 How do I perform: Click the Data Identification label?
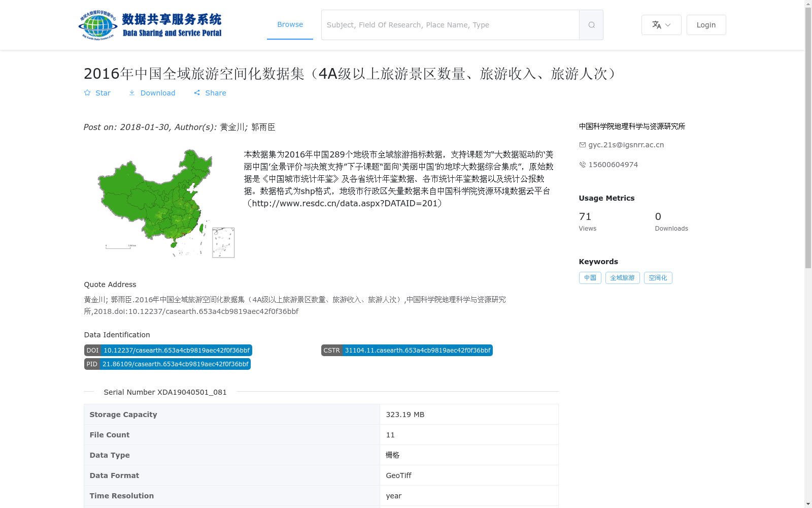tap(117, 335)
